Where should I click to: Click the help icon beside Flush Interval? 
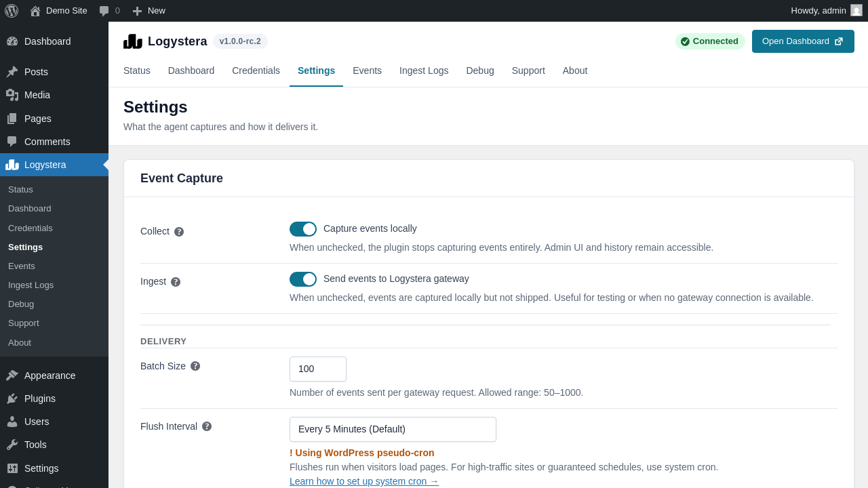[207, 426]
